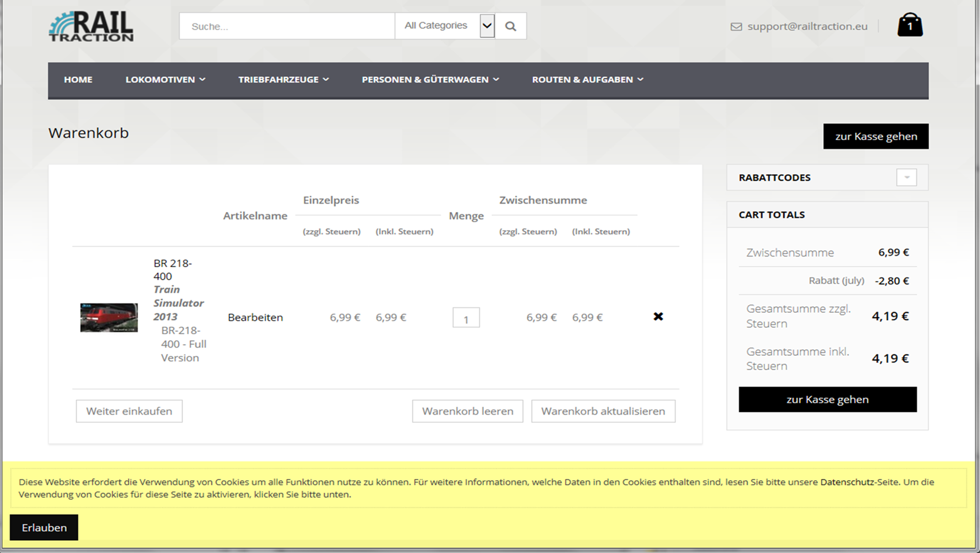This screenshot has width=980, height=553.
Task: Expand the Triebfahrzeuge menu
Action: [284, 79]
